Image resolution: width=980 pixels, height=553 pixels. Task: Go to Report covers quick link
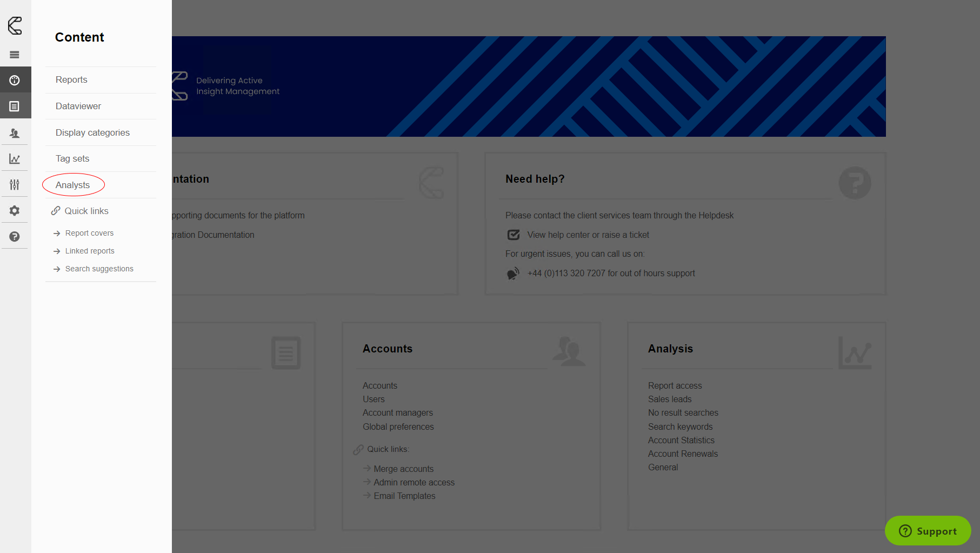pos(89,234)
